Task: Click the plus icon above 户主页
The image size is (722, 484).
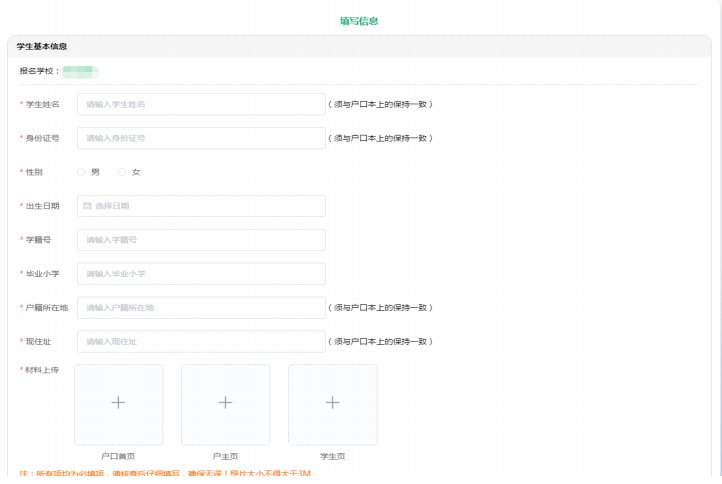Action: [x=225, y=402]
